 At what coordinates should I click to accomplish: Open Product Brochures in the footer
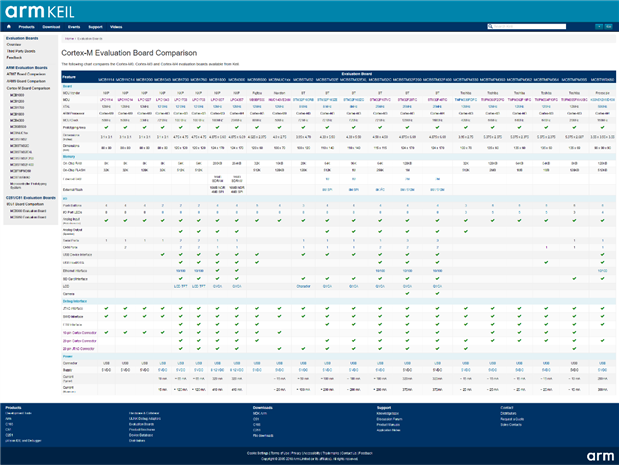[x=142, y=429]
